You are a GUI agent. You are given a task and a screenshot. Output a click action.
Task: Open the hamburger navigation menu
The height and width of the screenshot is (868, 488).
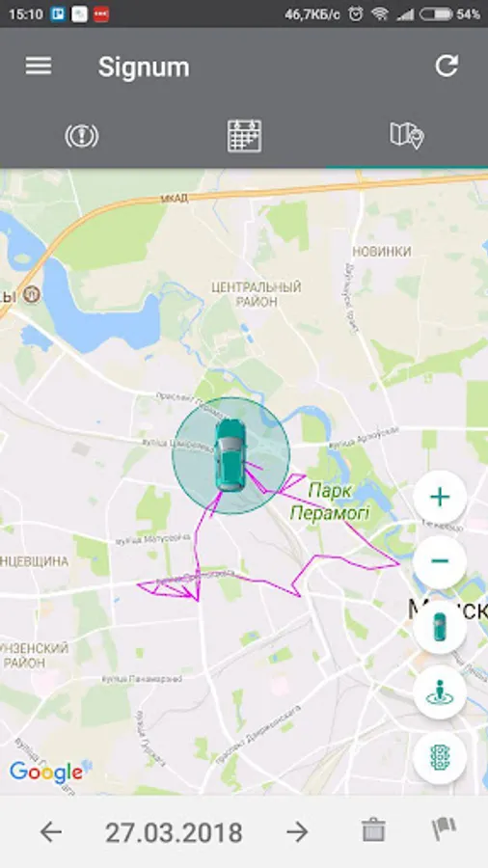pyautogui.click(x=39, y=67)
